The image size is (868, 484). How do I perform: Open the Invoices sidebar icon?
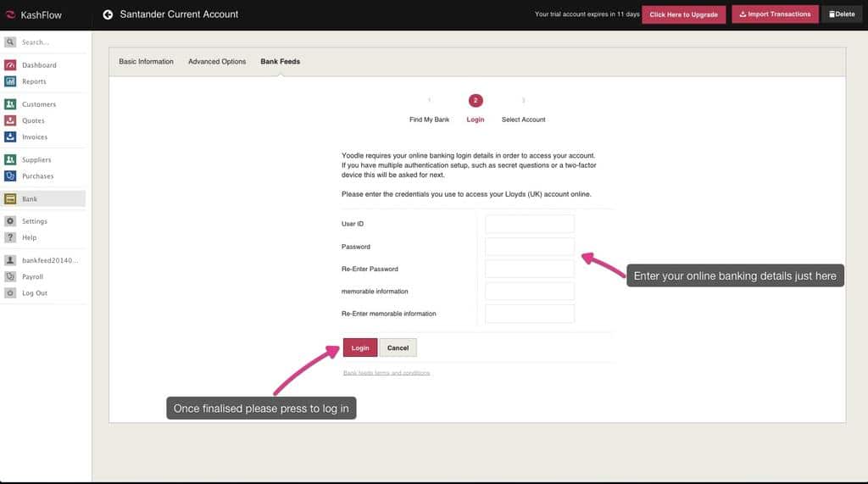(x=10, y=136)
